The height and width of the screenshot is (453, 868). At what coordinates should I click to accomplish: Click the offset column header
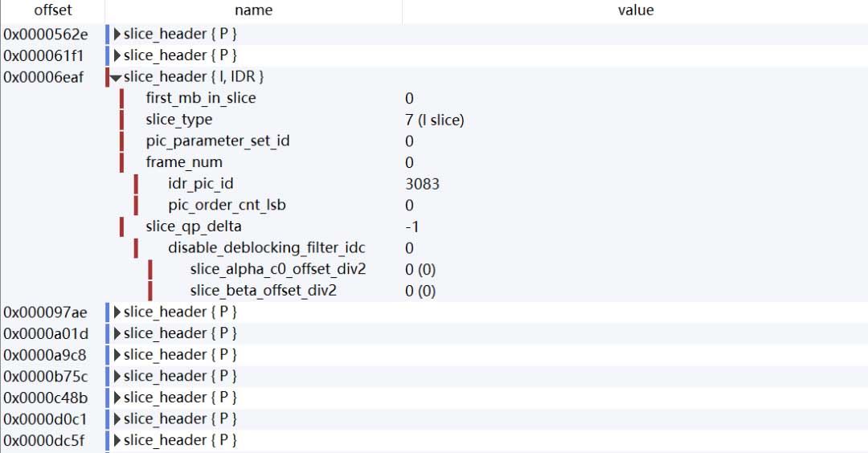pos(53,10)
